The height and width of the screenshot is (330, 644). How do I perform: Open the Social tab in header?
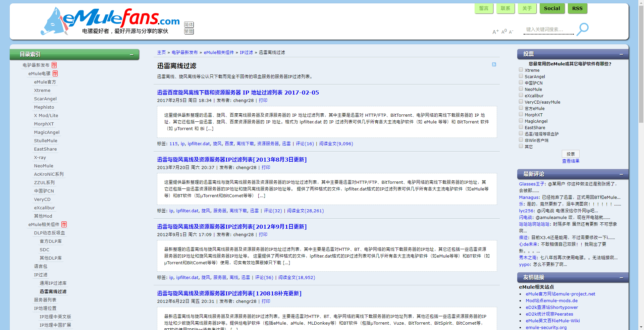[552, 8]
